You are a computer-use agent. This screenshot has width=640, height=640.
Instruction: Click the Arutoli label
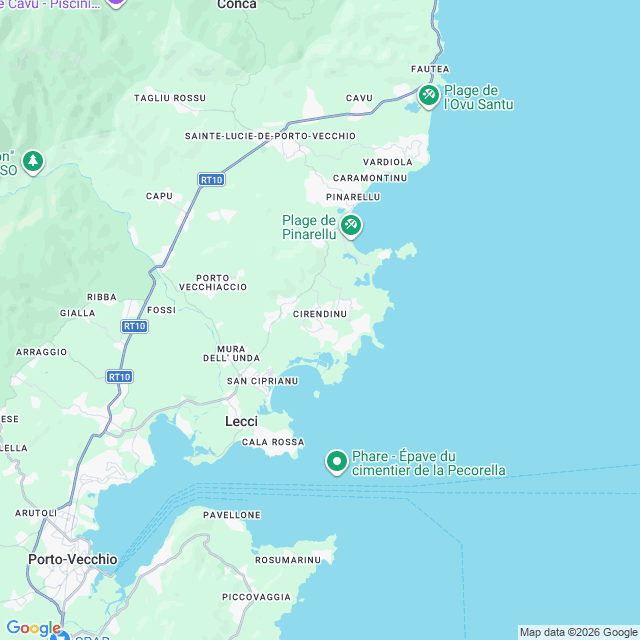point(36,513)
